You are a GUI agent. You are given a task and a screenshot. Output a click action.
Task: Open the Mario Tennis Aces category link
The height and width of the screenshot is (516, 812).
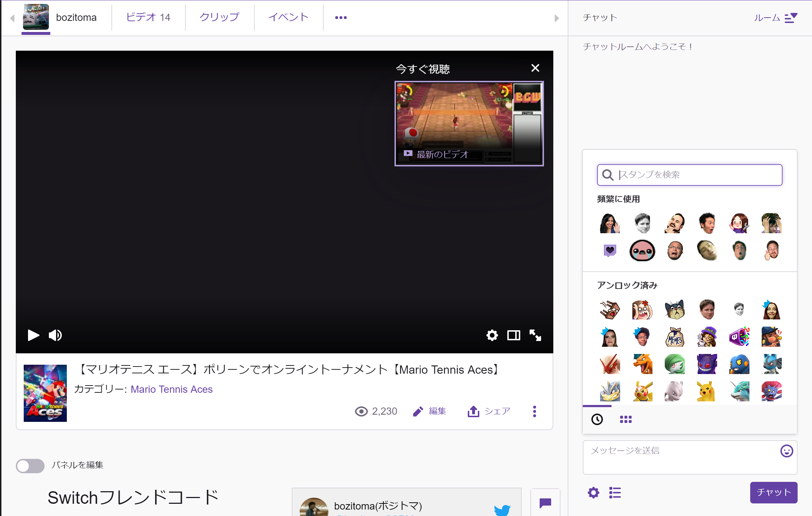tap(171, 389)
